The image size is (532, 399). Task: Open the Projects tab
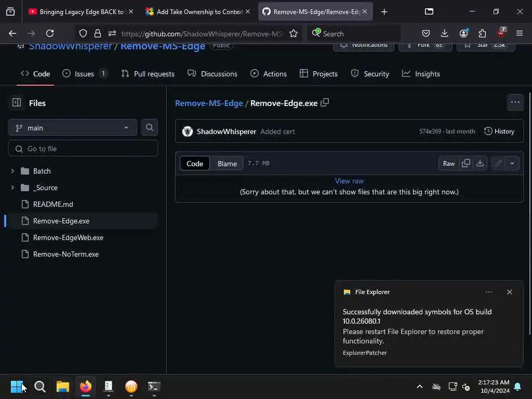(318, 74)
